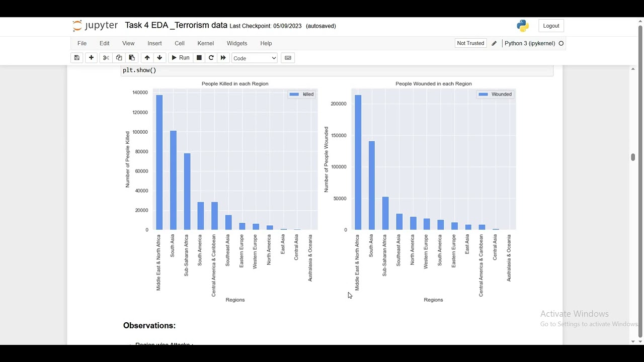Click Middle East & North Africa killed bar

(x=159, y=162)
